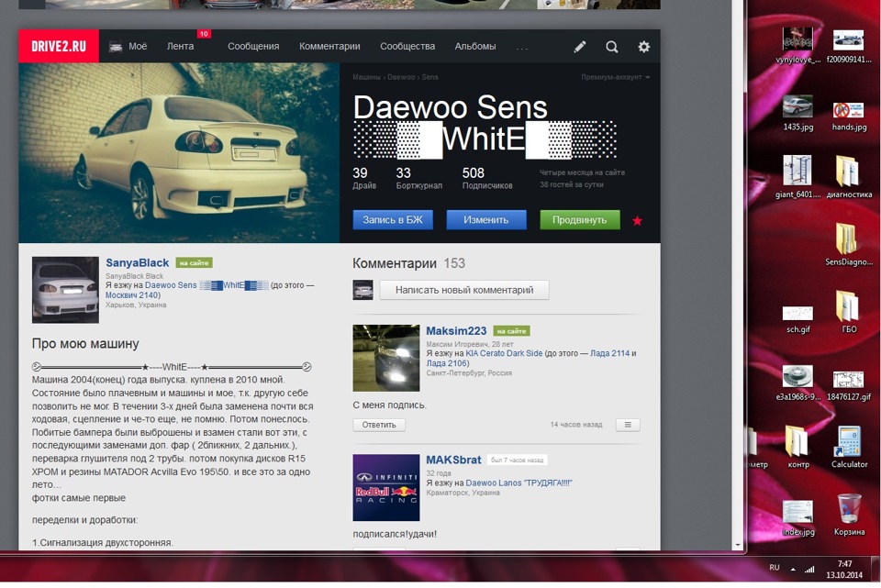This screenshot has width=881, height=588.
Task: Click 508 Подписчиков counter
Action: pos(487,178)
